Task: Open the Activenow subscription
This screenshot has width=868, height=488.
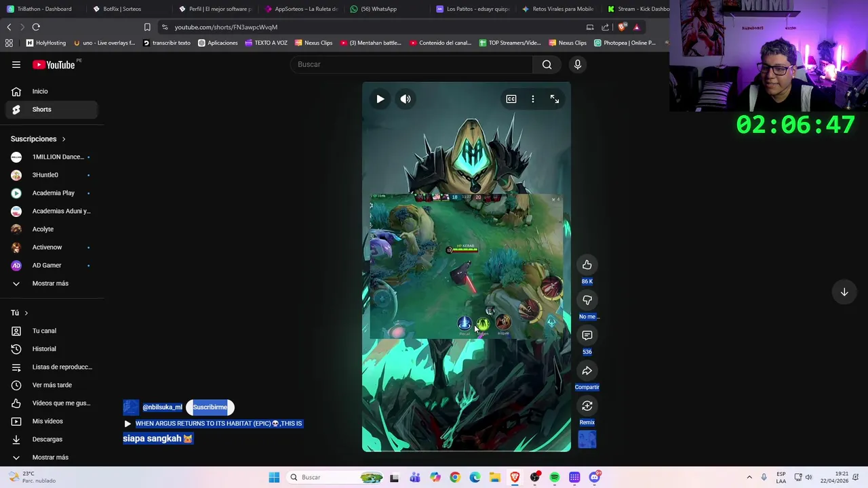Action: click(x=52, y=247)
